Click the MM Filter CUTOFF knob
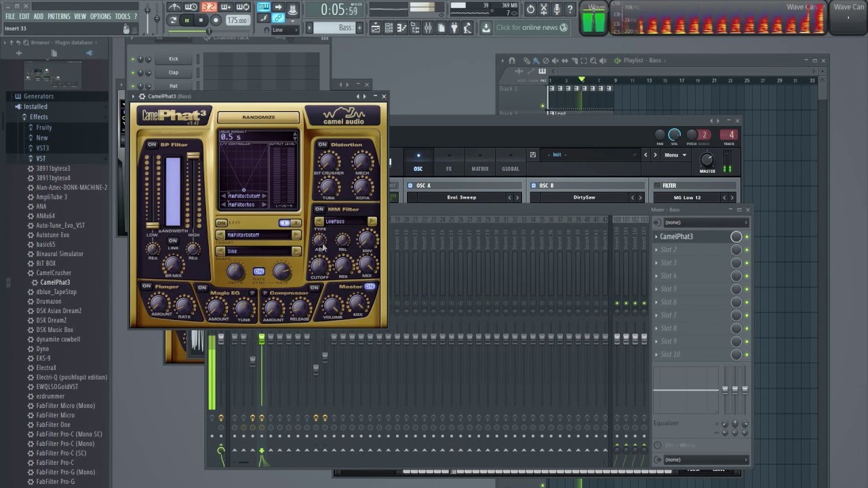Viewport: 868px width, 488px height. pos(319,265)
